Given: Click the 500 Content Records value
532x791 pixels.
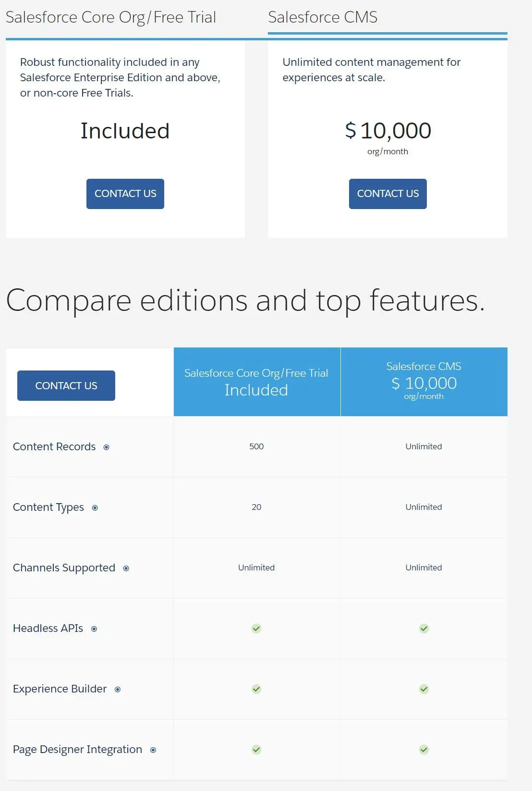Looking at the screenshot, I should click(x=256, y=446).
